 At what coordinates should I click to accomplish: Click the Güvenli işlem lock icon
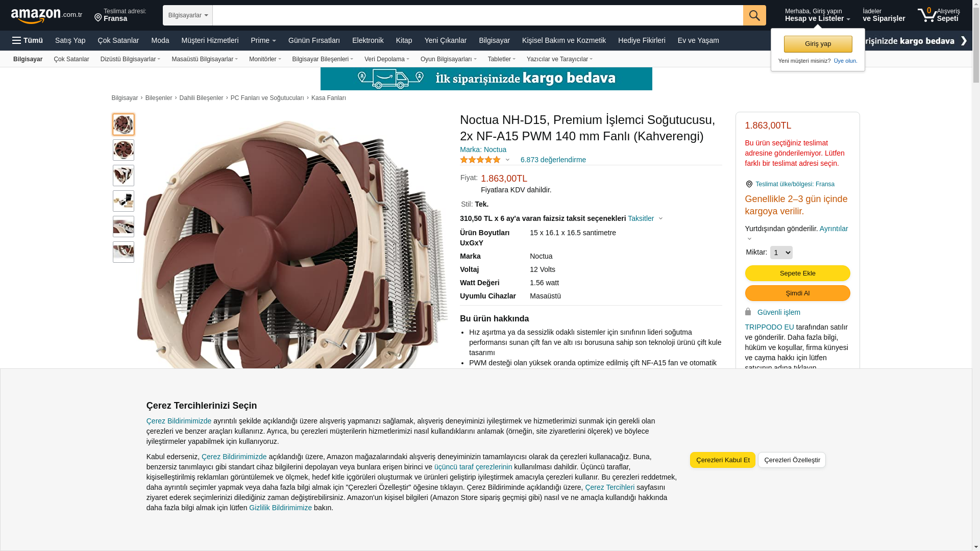(748, 312)
